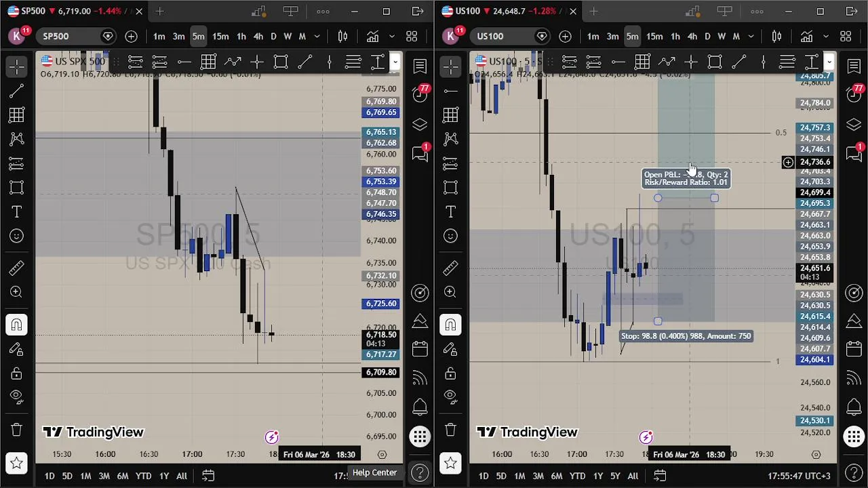
Task: Open indicators icon in SP500 window
Action: pos(373,37)
